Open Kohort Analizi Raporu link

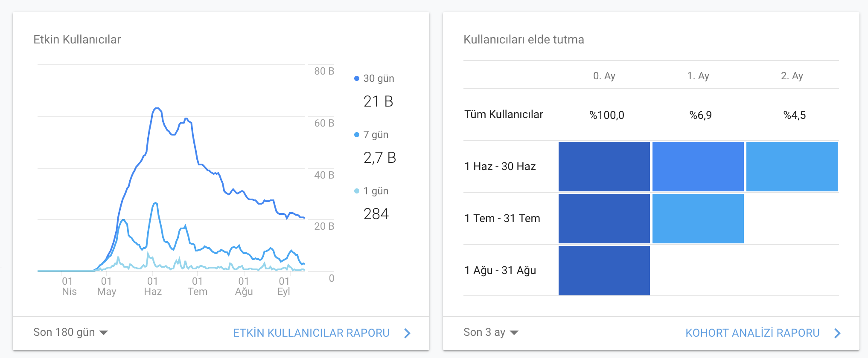tap(752, 333)
